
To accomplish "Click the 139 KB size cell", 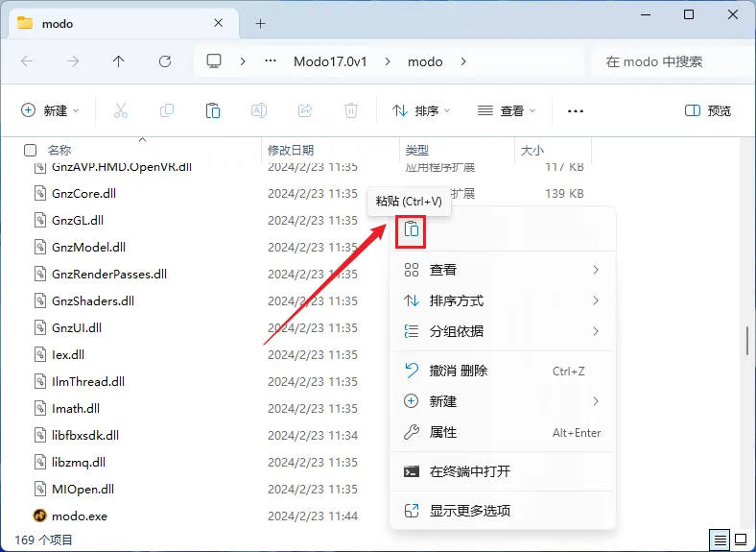I will 564,194.
